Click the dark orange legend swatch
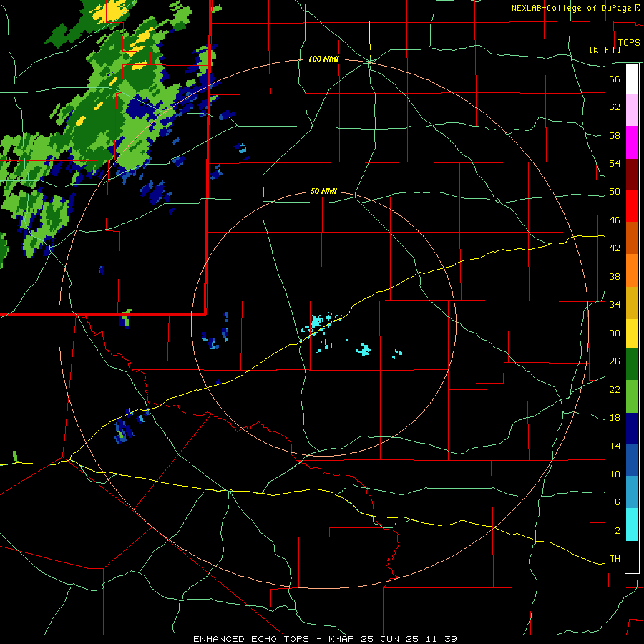Screen dimensions: 644x644 tap(632, 238)
